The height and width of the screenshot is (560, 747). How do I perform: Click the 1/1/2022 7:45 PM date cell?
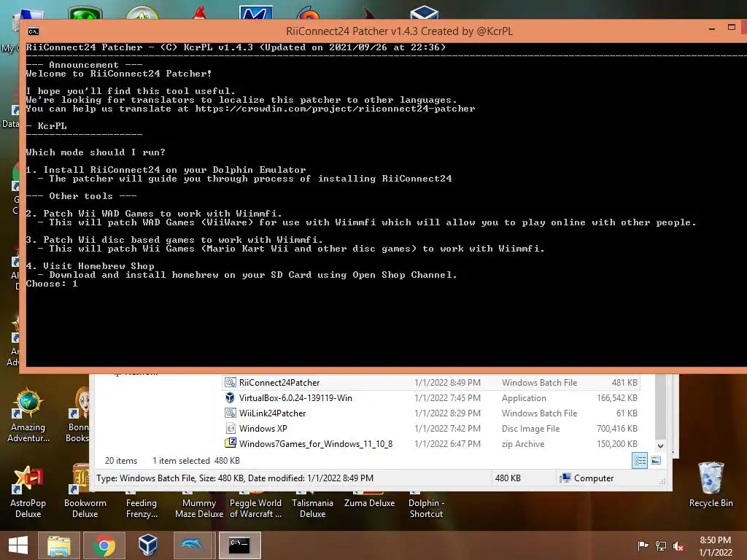447,397
